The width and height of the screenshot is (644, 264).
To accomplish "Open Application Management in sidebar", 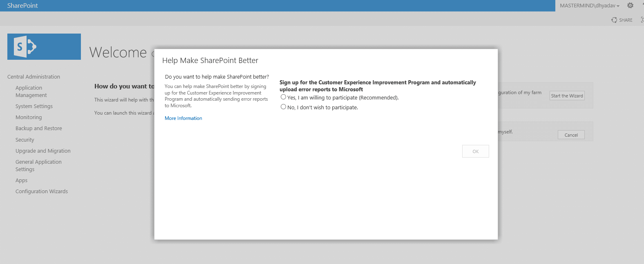I will tap(31, 91).
